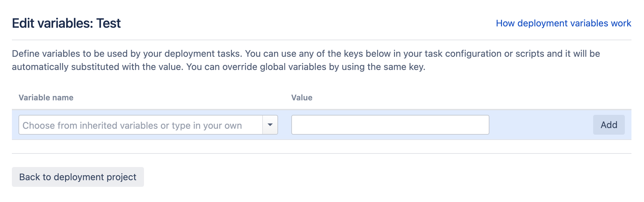
Task: Click the Value column header
Action: [x=302, y=97]
